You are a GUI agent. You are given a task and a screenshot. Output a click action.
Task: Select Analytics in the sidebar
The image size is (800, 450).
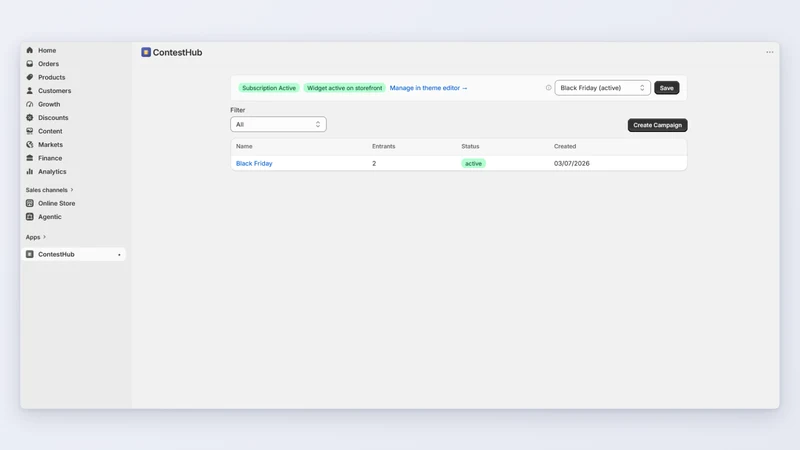click(x=52, y=171)
